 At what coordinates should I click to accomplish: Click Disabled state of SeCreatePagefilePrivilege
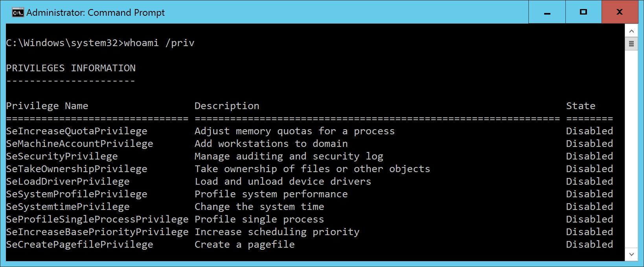[x=589, y=245]
